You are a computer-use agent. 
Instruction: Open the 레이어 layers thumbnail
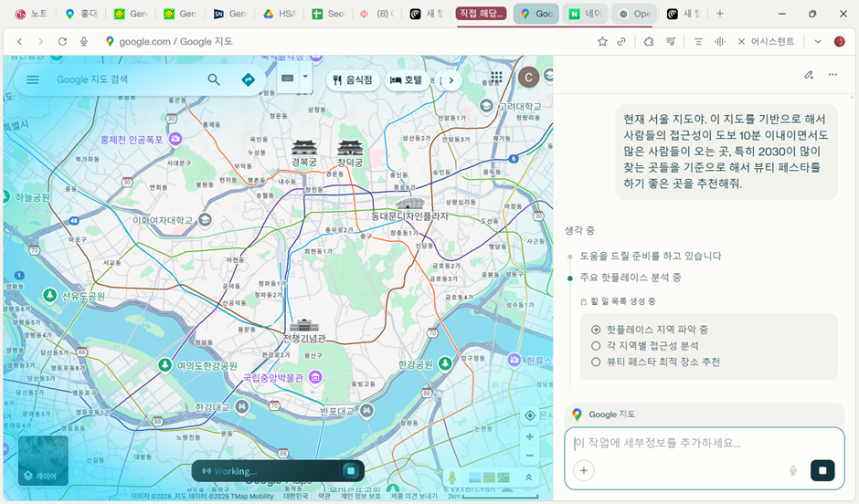pos(43,460)
